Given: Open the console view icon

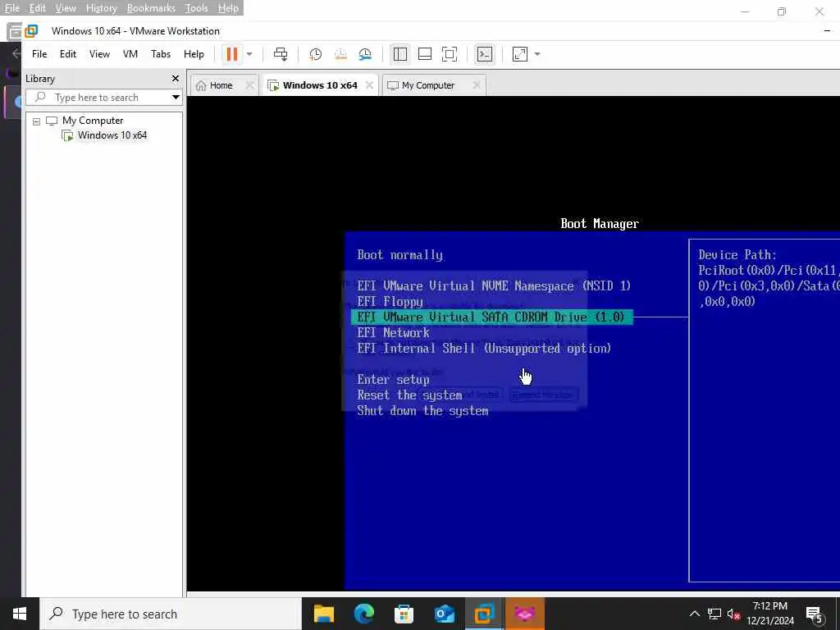Looking at the screenshot, I should 484,54.
